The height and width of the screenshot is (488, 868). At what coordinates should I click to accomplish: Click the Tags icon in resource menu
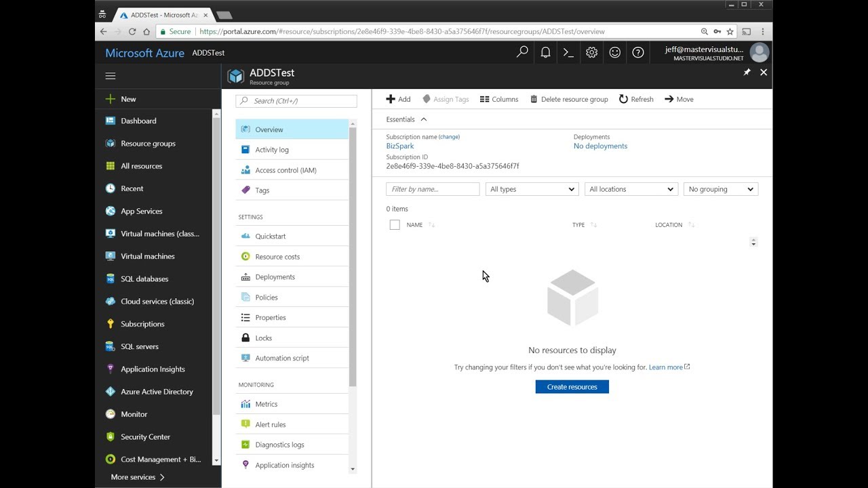pyautogui.click(x=245, y=190)
